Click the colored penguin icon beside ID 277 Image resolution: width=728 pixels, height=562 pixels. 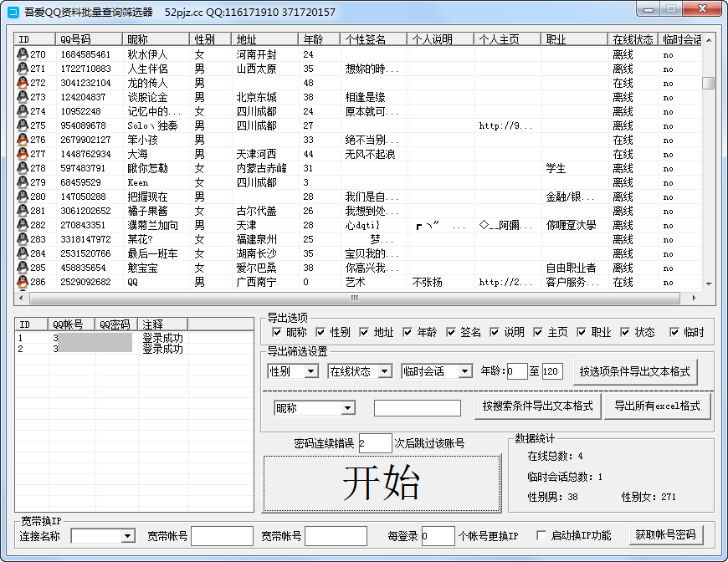point(23,154)
